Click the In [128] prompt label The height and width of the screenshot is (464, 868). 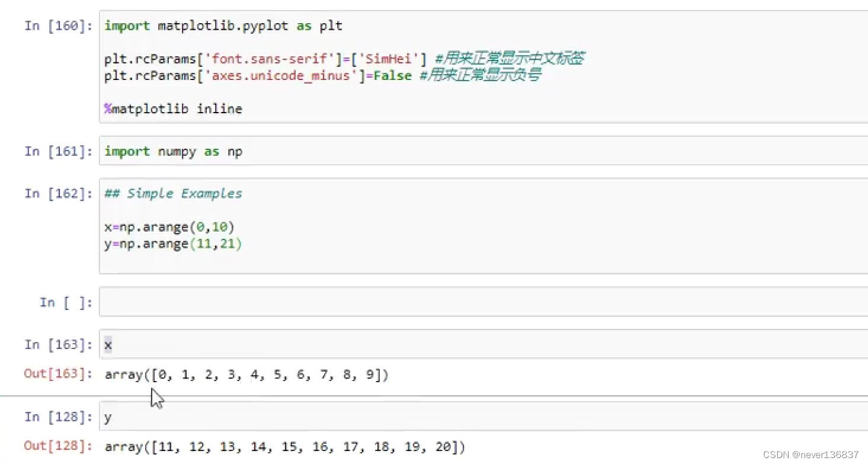pos(58,417)
